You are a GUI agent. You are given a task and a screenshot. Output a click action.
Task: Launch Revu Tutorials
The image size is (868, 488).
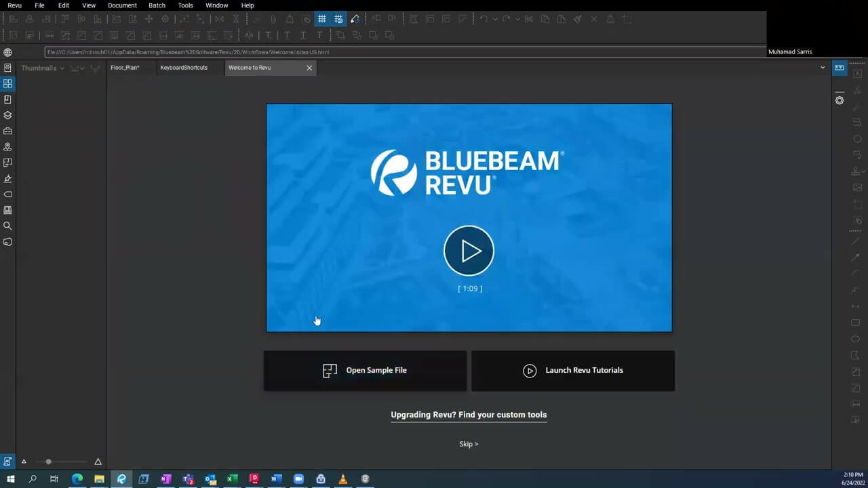tap(573, 370)
